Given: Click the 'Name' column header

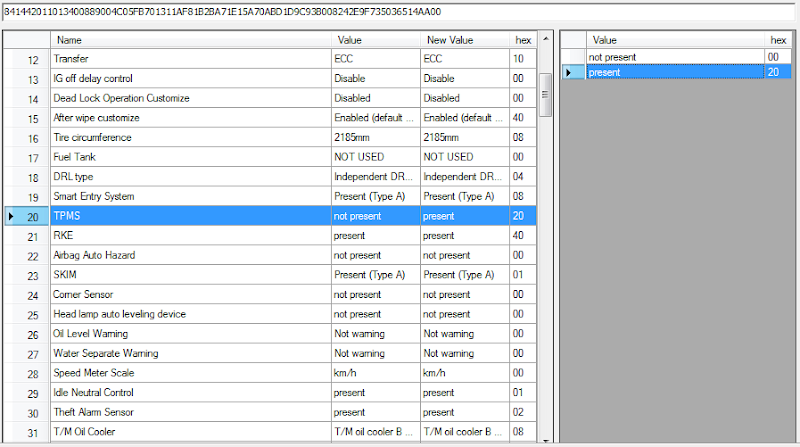Looking at the screenshot, I should [191, 40].
